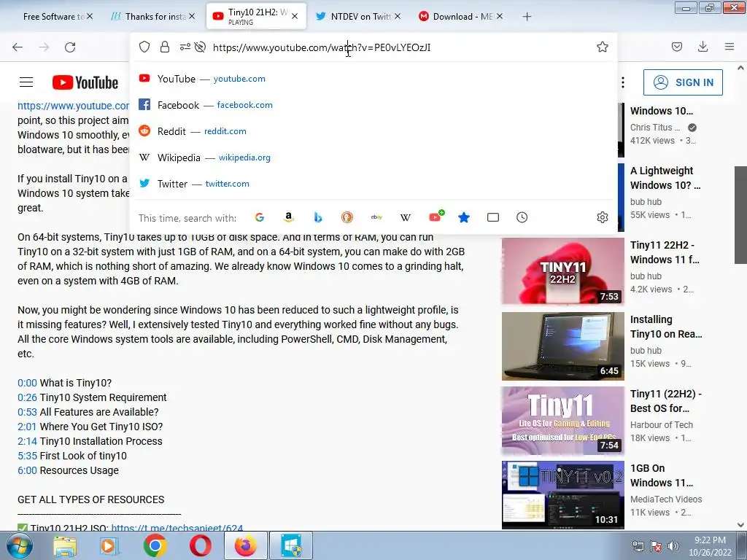Add YouTube as a search engine
The height and width of the screenshot is (560, 747).
(x=436, y=217)
